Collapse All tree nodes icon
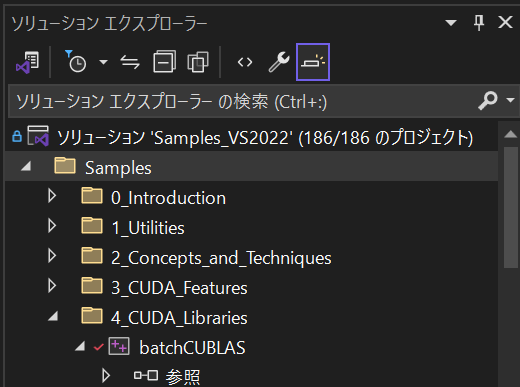Viewport: 520px width, 387px height. [x=164, y=62]
